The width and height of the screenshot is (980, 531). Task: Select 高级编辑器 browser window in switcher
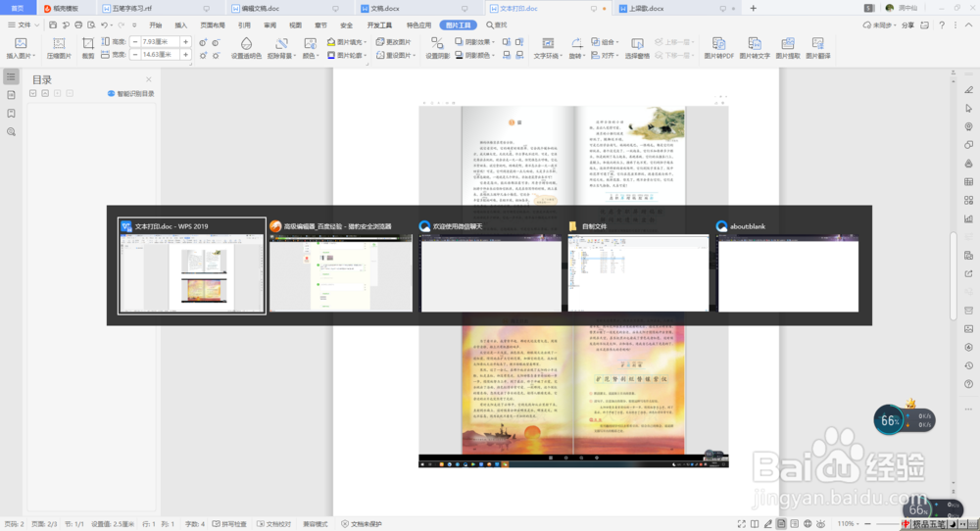coord(341,265)
